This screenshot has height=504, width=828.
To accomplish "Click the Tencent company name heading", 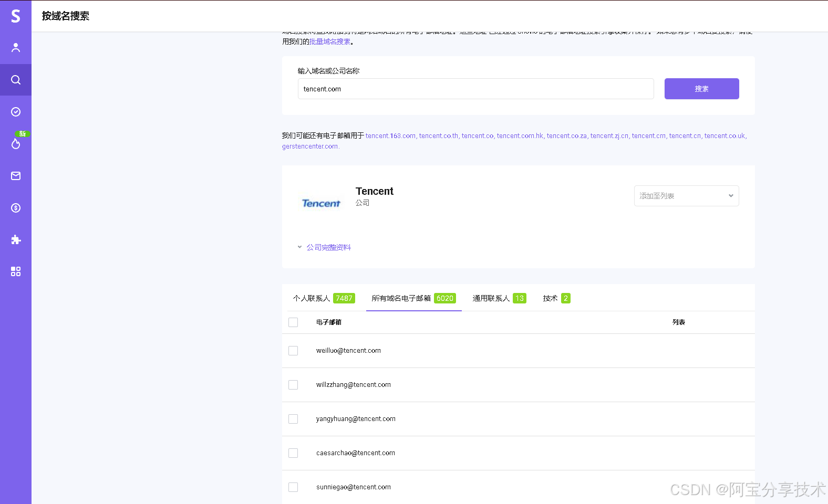I will pyautogui.click(x=375, y=191).
